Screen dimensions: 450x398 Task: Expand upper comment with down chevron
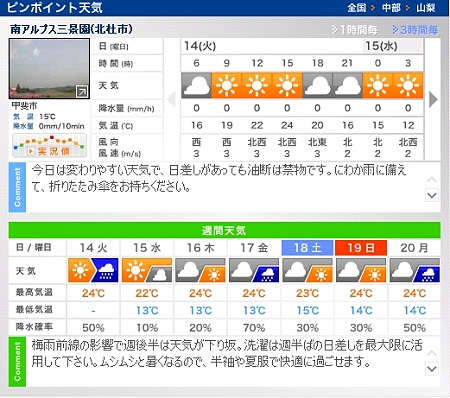[x=432, y=195]
